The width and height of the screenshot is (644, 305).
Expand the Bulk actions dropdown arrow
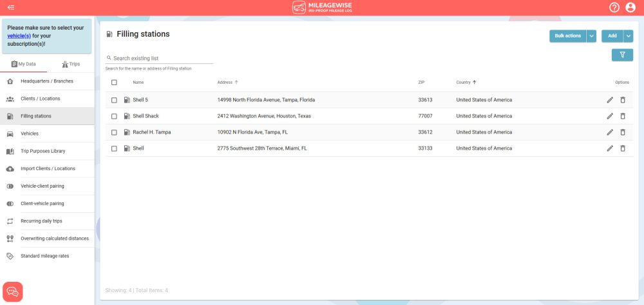click(591, 36)
